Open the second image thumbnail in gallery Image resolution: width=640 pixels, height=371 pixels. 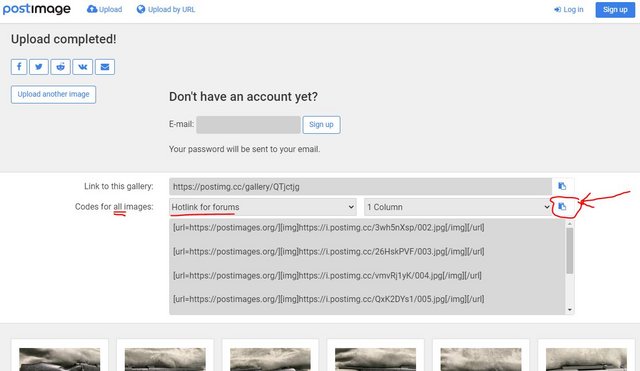tap(165, 359)
